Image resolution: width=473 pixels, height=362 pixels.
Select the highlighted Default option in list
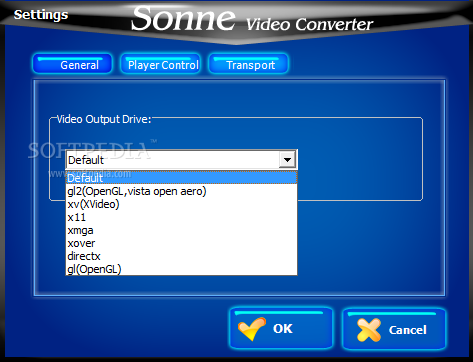pyautogui.click(x=181, y=178)
